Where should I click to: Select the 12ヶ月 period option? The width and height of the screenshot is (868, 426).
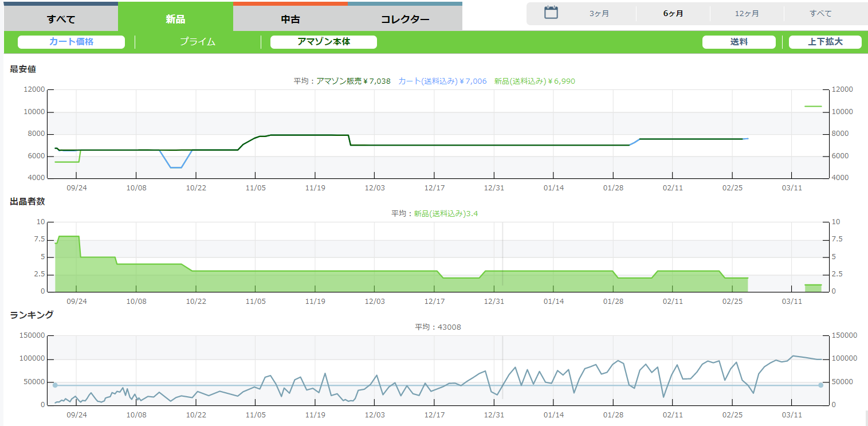pyautogui.click(x=747, y=14)
